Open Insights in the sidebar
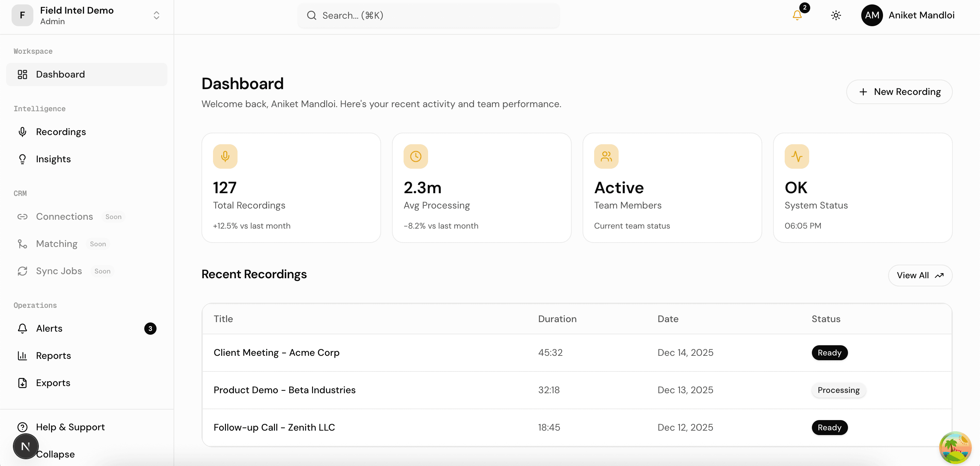The image size is (980, 466). (87, 159)
